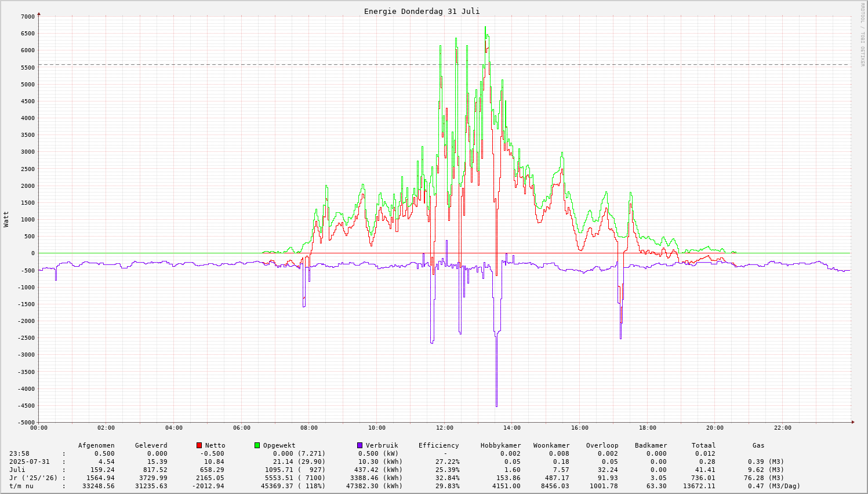Select the 22:00 time axis label

(x=782, y=428)
